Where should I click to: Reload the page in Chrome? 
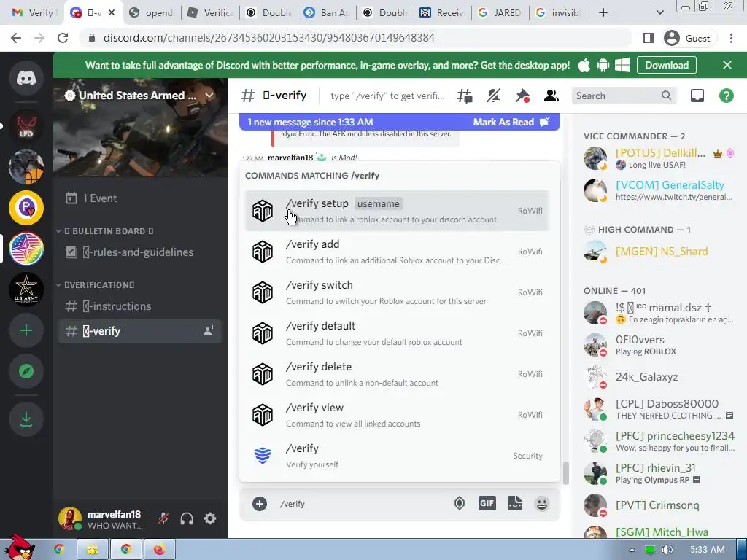(63, 38)
